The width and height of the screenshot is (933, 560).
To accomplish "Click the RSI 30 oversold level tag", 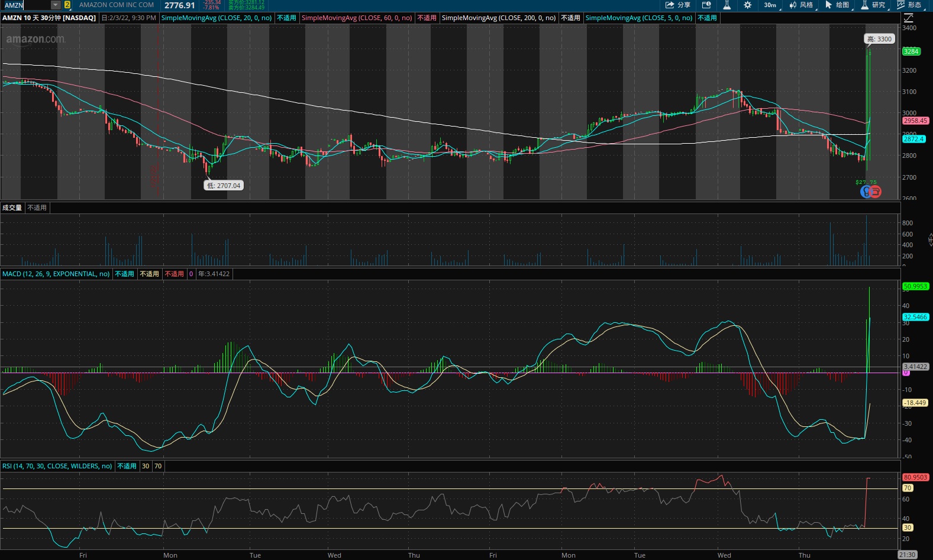I will (x=908, y=527).
